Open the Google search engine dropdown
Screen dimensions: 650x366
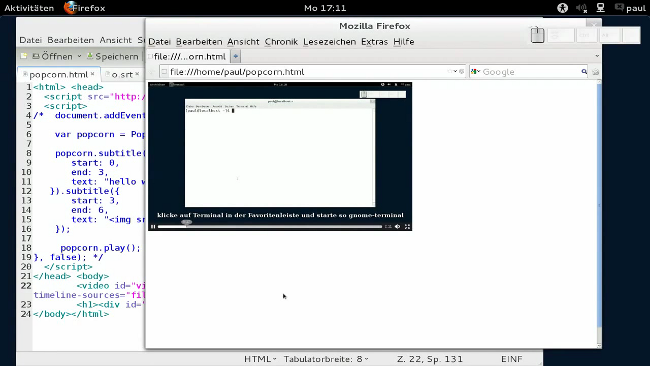click(x=475, y=72)
